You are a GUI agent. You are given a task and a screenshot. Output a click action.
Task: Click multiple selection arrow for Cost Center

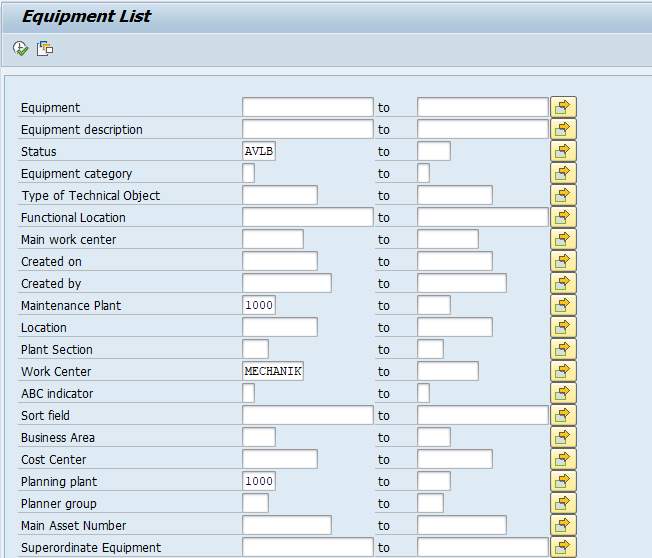click(x=563, y=459)
